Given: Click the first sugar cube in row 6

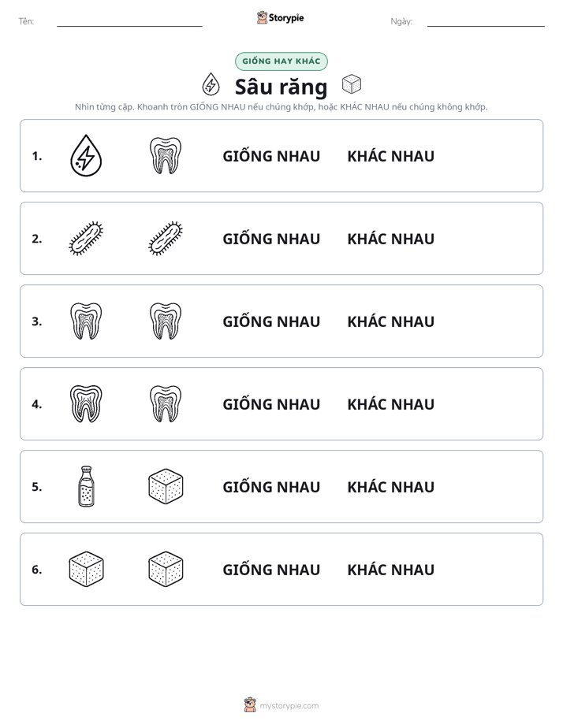Looking at the screenshot, I should tap(86, 569).
